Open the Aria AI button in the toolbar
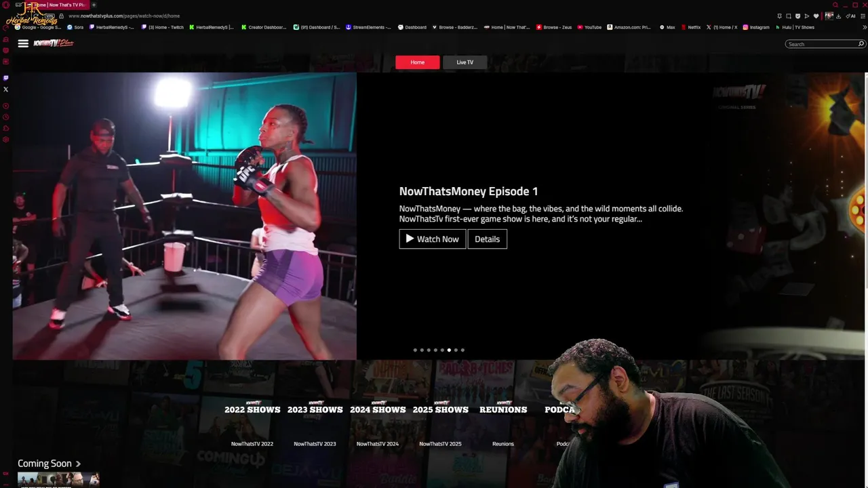The image size is (868, 488). [850, 16]
